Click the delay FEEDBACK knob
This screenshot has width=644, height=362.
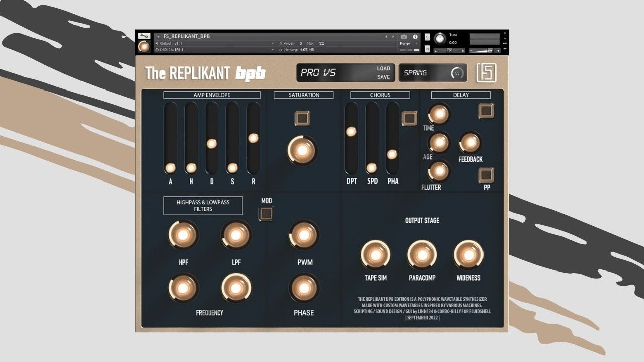pos(471,143)
